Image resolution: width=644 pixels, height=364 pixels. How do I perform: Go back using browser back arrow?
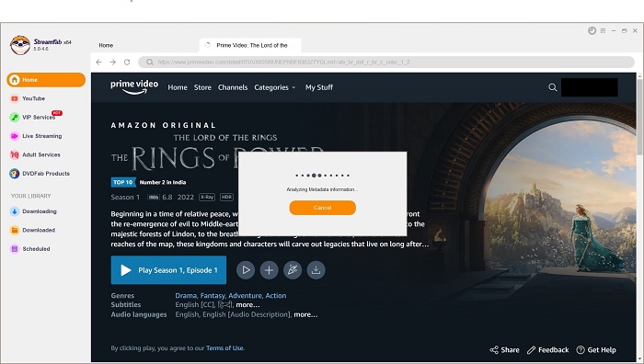(98, 62)
